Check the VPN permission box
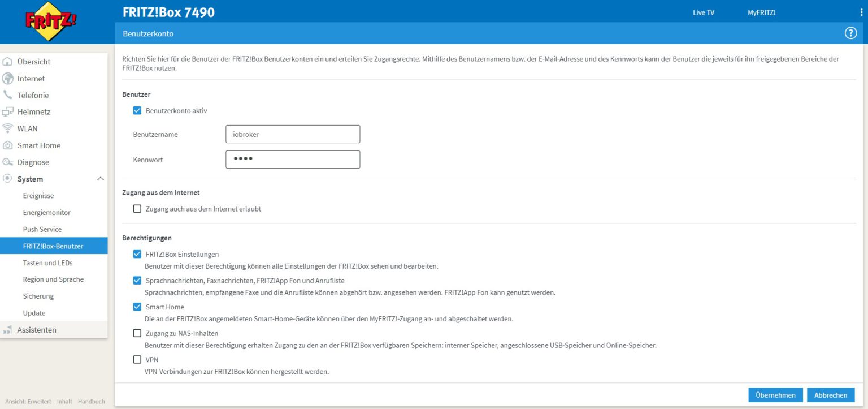Viewport: 868px width, 409px height. click(x=137, y=359)
